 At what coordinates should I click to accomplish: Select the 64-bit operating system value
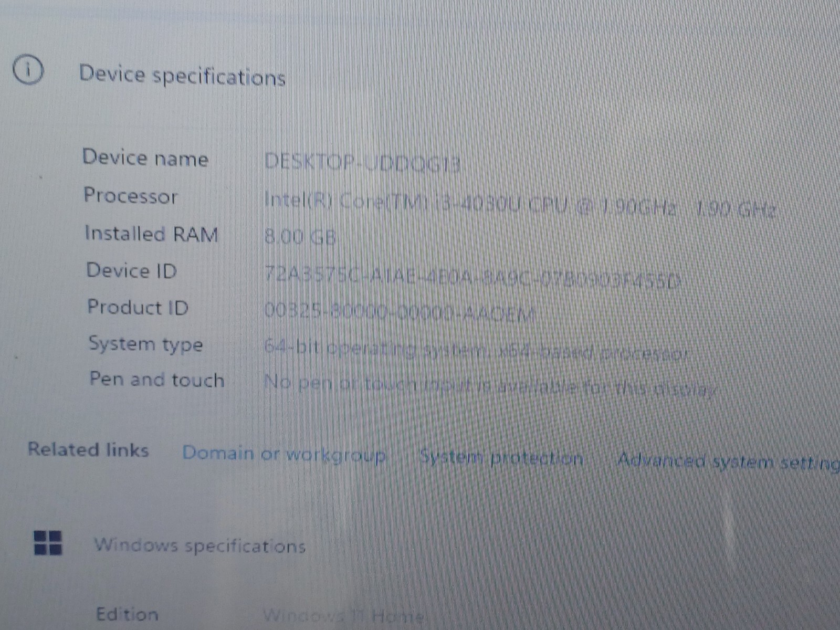click(x=477, y=351)
